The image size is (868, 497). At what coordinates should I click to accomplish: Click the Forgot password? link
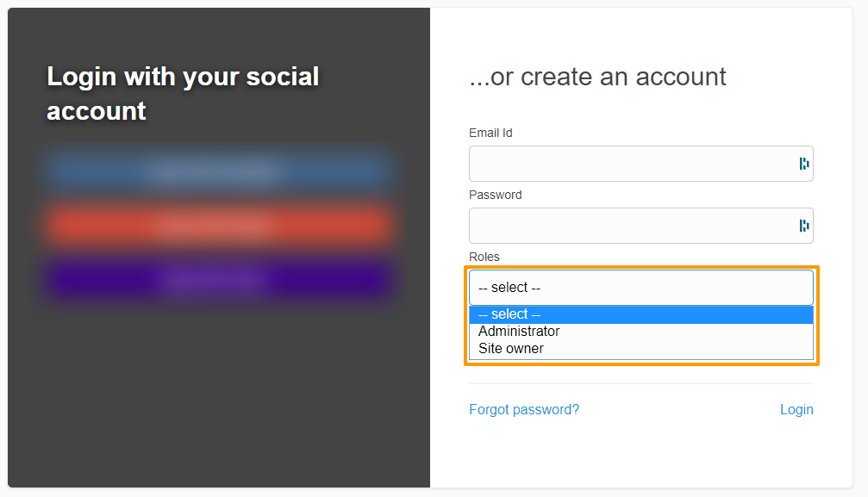(524, 410)
